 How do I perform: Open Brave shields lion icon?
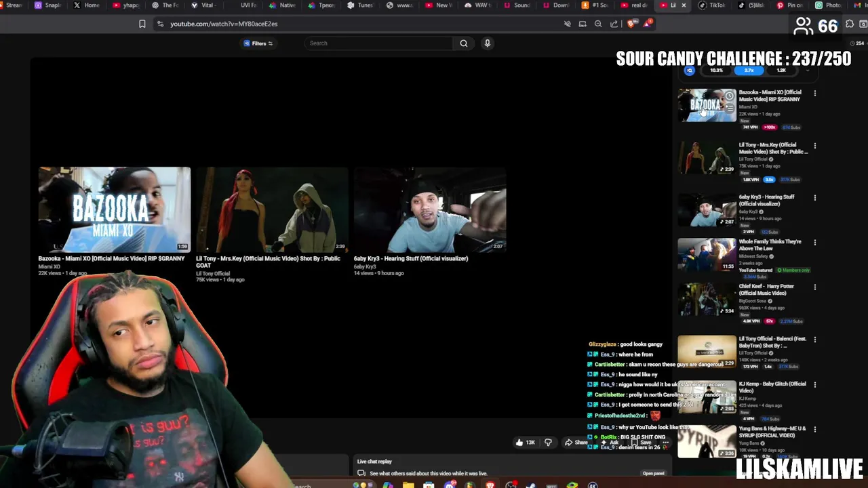632,24
